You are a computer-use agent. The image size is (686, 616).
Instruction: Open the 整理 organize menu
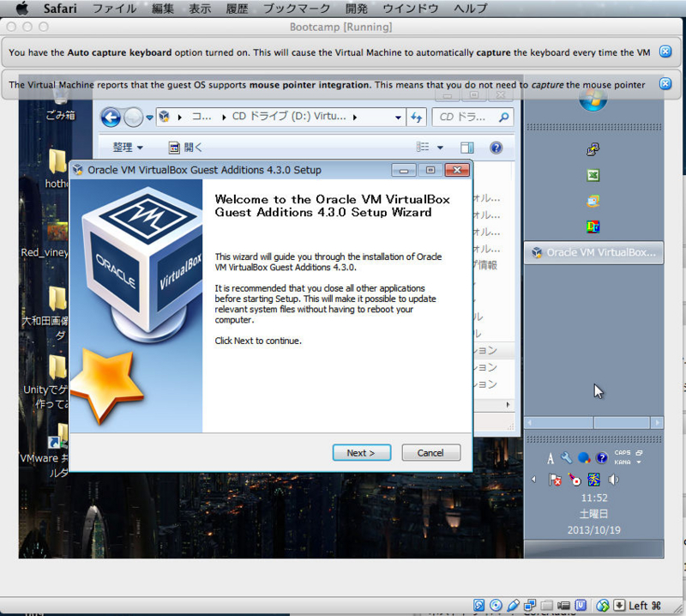pyautogui.click(x=128, y=148)
